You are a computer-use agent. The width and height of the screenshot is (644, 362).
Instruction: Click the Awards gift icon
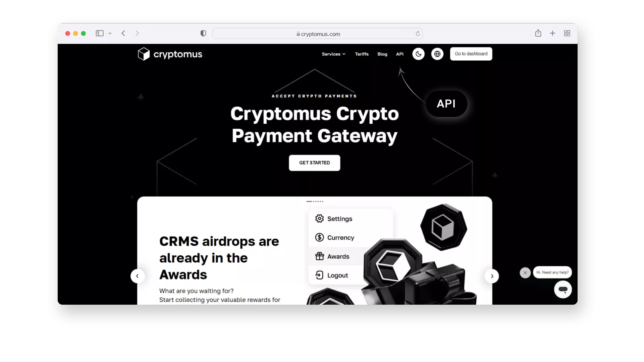coord(319,256)
